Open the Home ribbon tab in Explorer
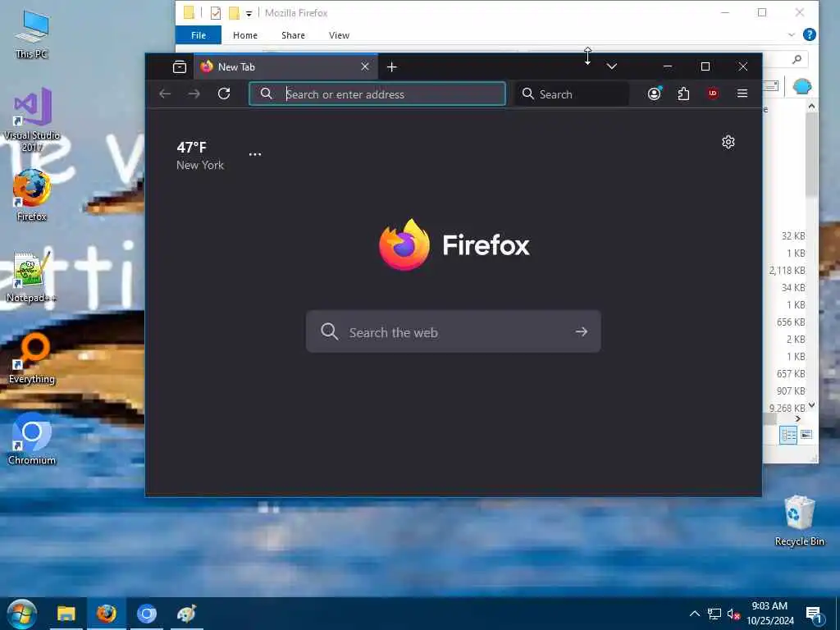 click(x=245, y=35)
